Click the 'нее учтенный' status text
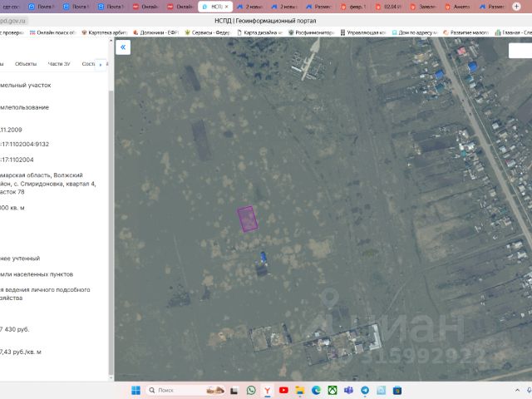532x399 pixels. [20, 259]
